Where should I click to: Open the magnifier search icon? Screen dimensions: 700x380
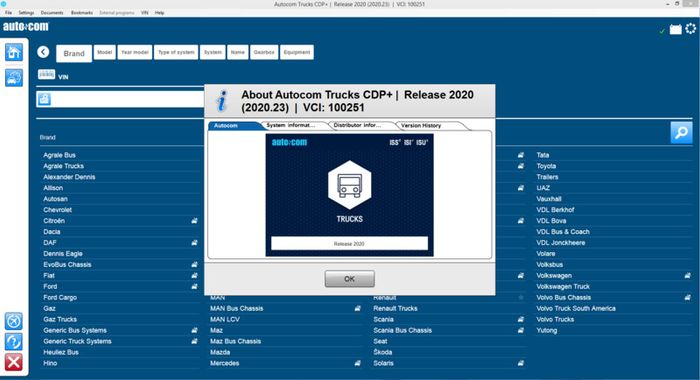pos(681,133)
